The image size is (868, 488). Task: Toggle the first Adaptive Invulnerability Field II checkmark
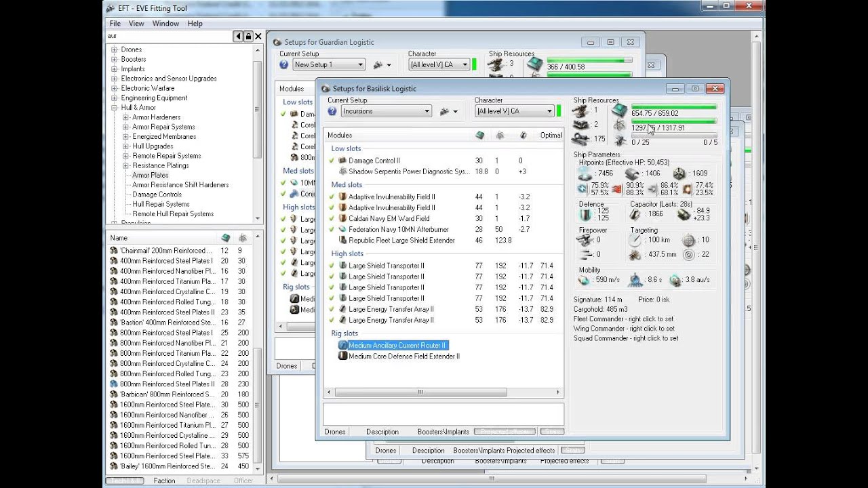point(332,197)
